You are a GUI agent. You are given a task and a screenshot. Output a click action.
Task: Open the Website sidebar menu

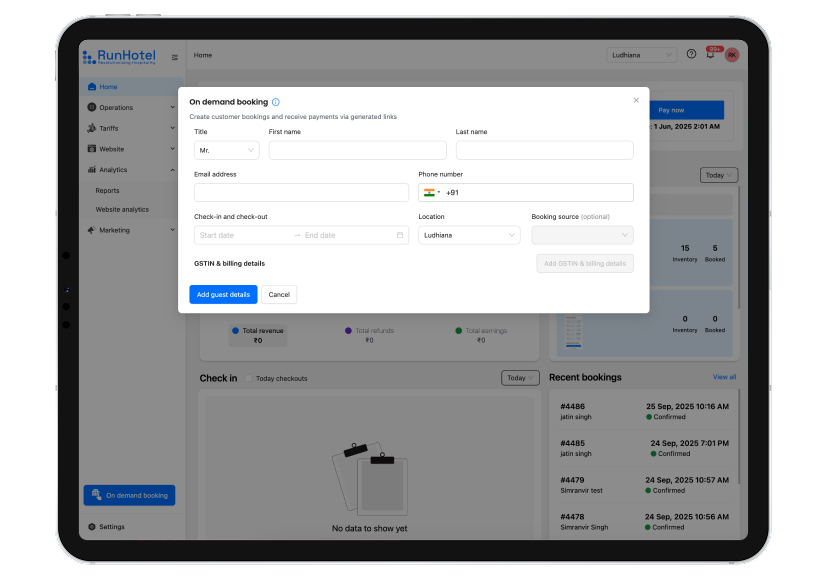pyautogui.click(x=132, y=149)
